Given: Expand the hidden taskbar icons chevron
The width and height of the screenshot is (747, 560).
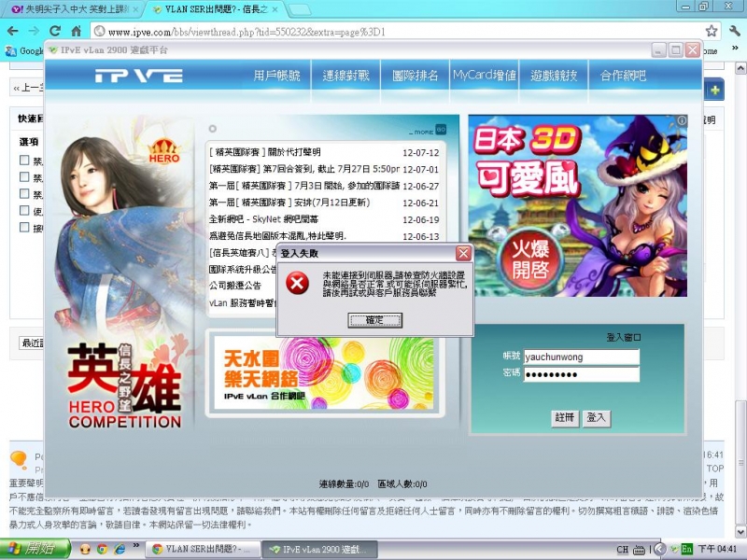Looking at the screenshot, I should [x=659, y=549].
